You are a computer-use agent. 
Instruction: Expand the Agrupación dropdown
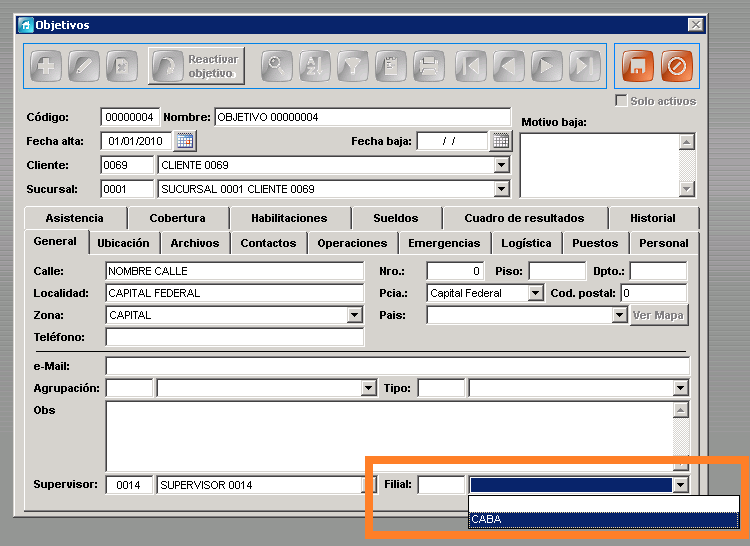tap(368, 388)
